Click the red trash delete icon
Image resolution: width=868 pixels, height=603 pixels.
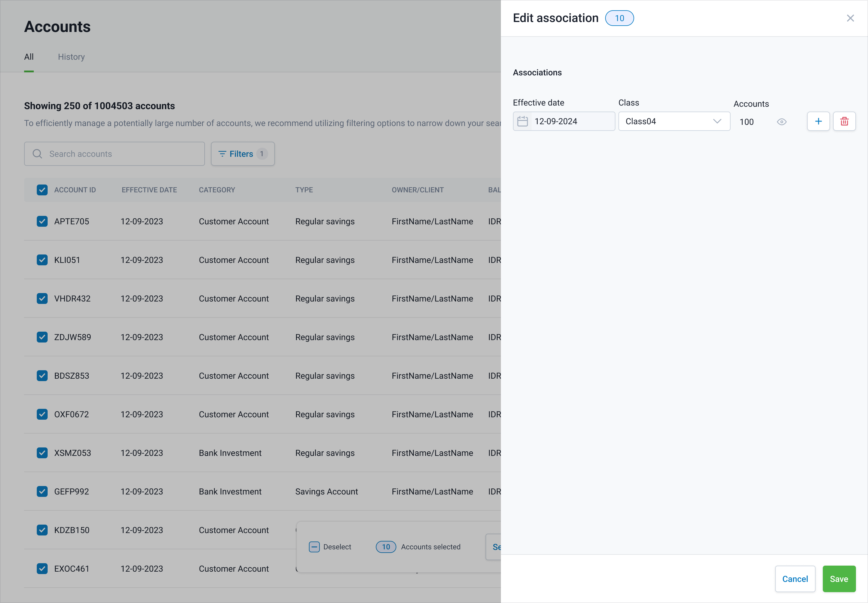click(x=844, y=121)
